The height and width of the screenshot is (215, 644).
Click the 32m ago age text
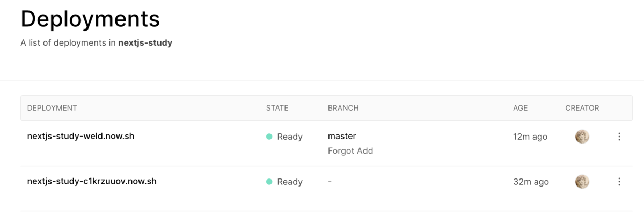pos(531,182)
